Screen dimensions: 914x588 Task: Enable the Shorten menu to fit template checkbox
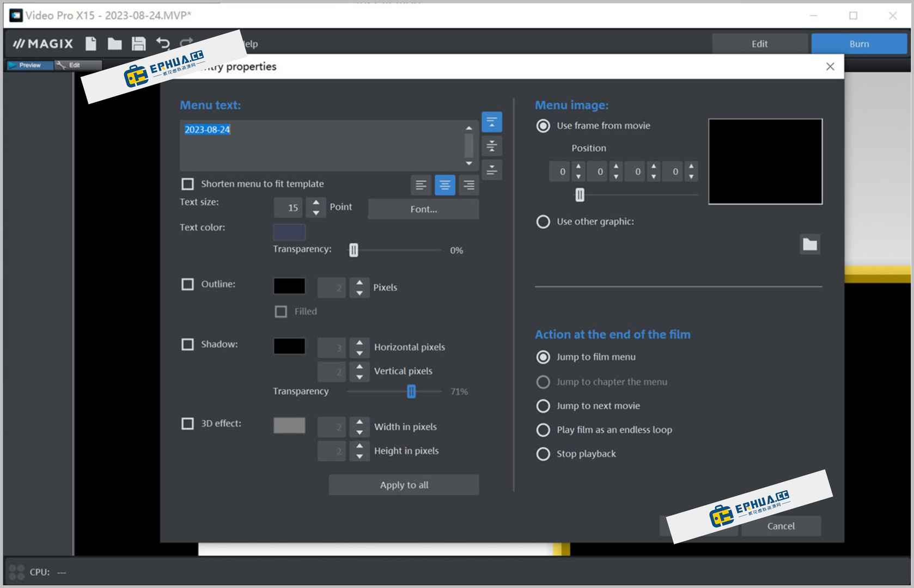(x=188, y=183)
